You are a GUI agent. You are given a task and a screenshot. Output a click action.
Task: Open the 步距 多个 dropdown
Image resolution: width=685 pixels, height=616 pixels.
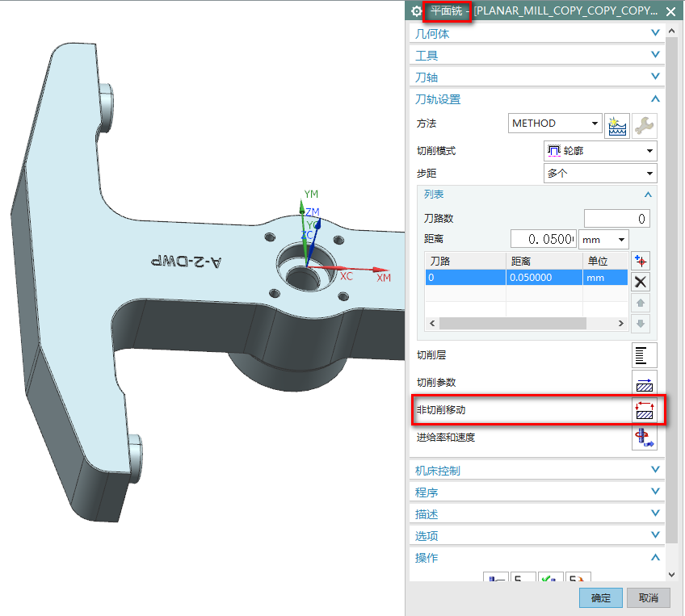click(x=600, y=174)
